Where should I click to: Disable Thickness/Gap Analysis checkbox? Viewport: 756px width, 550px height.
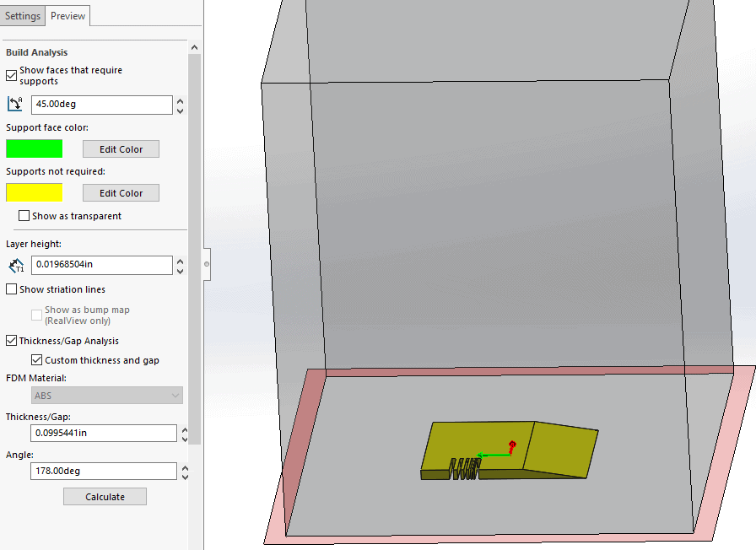point(11,341)
